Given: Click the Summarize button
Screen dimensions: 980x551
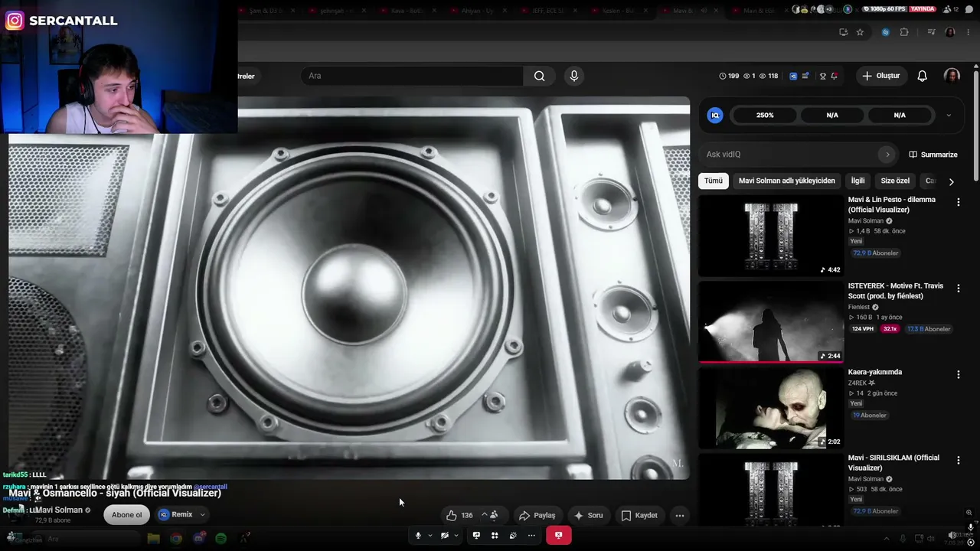Looking at the screenshot, I should [933, 155].
